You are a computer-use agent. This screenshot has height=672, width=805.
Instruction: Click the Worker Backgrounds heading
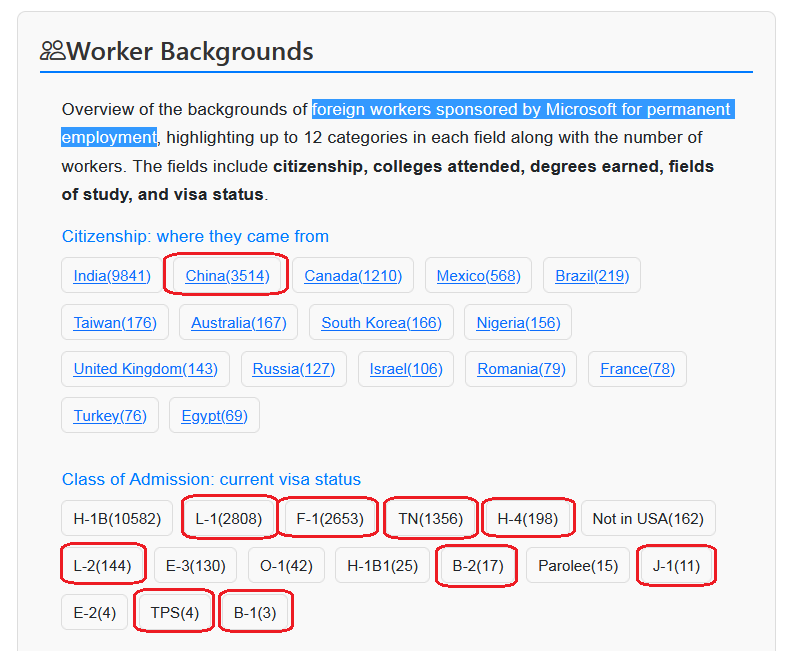[x=190, y=51]
